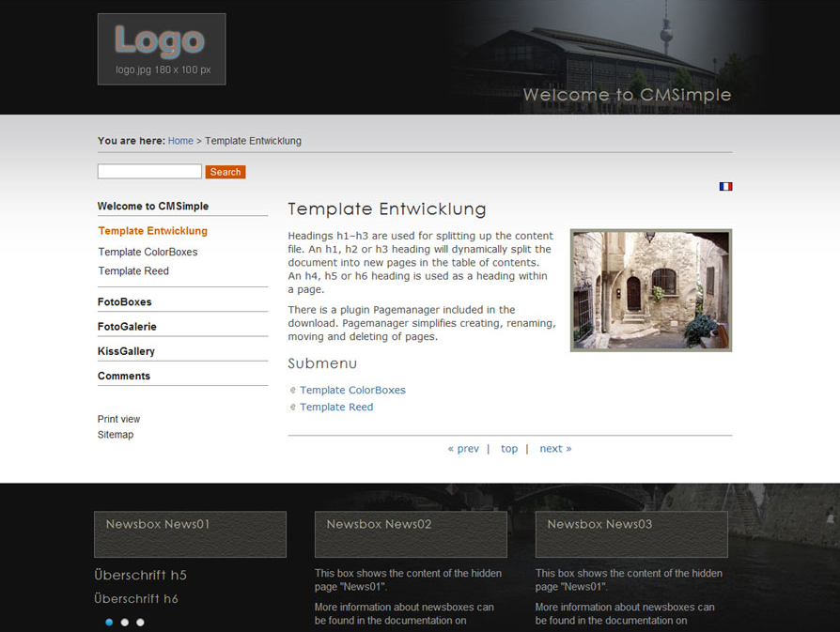Expand the FotoBoxes menu section
The height and width of the screenshot is (632, 840).
tap(125, 302)
